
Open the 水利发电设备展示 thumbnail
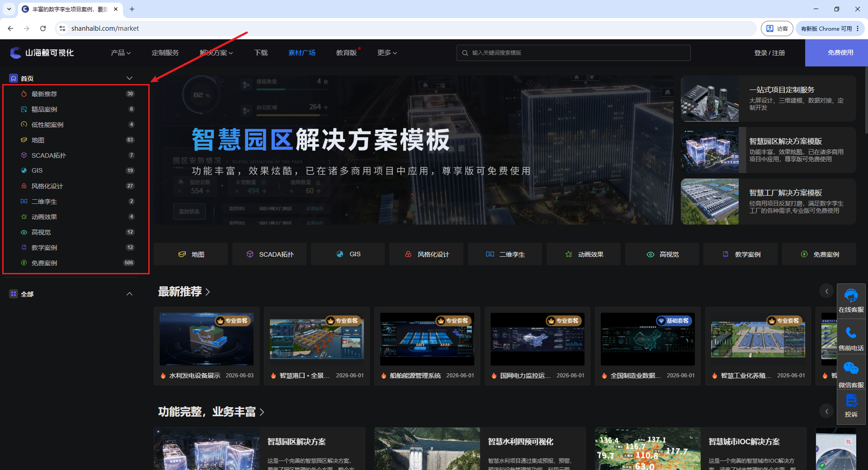207,339
